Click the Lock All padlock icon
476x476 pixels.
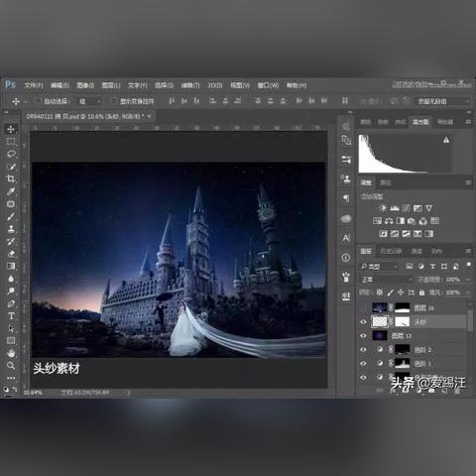click(421, 293)
